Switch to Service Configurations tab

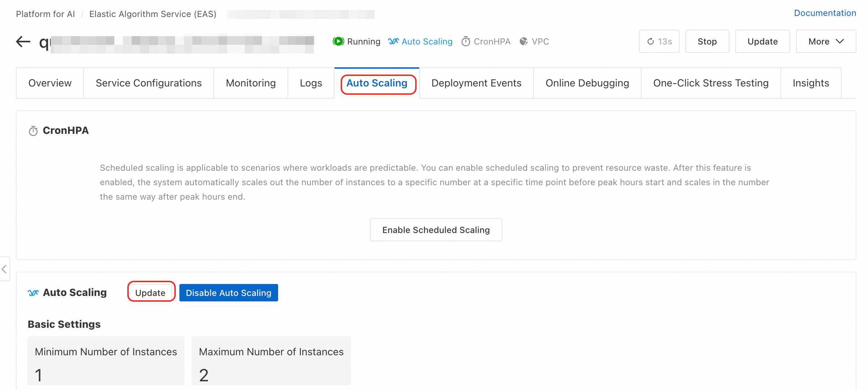[149, 83]
